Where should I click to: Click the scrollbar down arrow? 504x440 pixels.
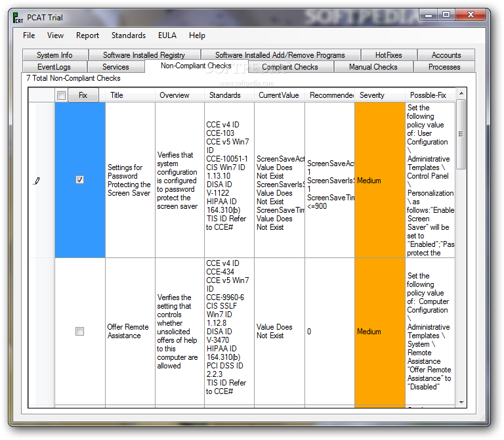coord(461,403)
